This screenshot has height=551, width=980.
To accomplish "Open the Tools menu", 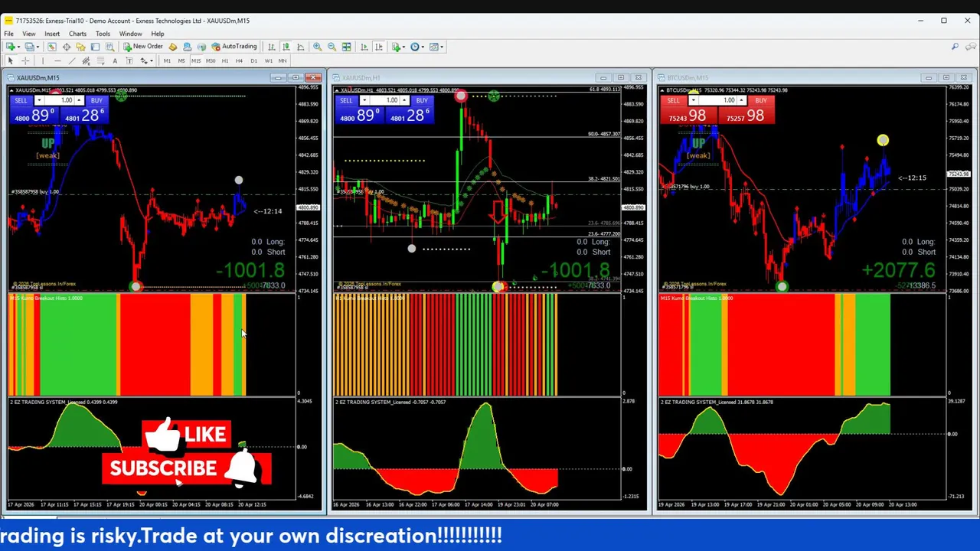I will [x=103, y=34].
